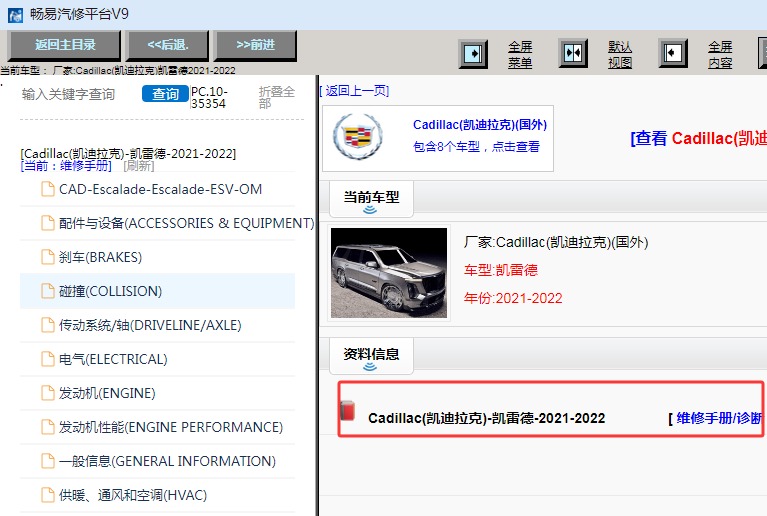Viewport: 767px width, 516px height.
Task: Open Cadillac(凯迪拉克)(国外) brand link
Action: point(480,125)
